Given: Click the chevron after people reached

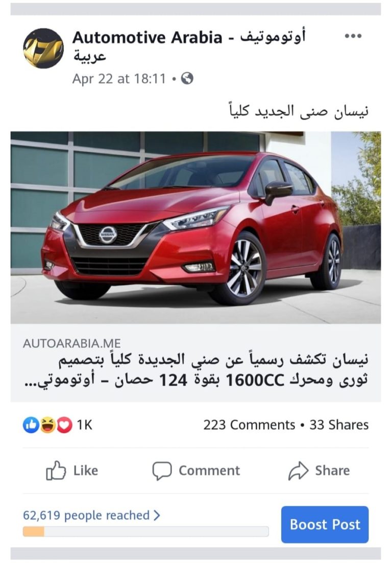Looking at the screenshot, I should coord(156,515).
